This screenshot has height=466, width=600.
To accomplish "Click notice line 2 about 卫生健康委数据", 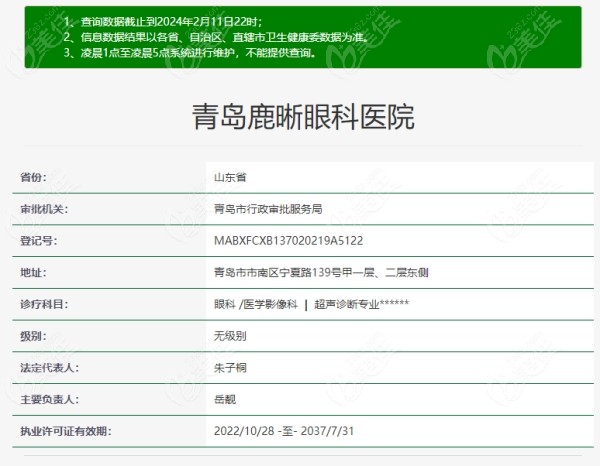I will [216, 37].
